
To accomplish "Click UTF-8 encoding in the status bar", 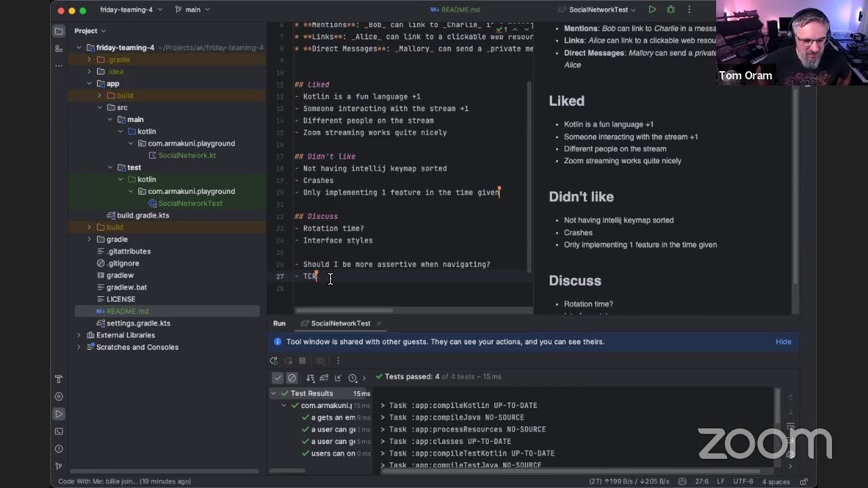I will point(743,481).
